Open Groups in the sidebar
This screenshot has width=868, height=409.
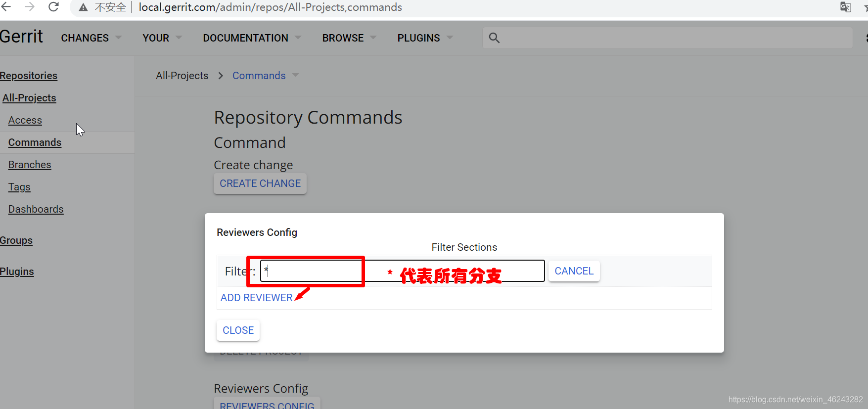click(x=16, y=240)
